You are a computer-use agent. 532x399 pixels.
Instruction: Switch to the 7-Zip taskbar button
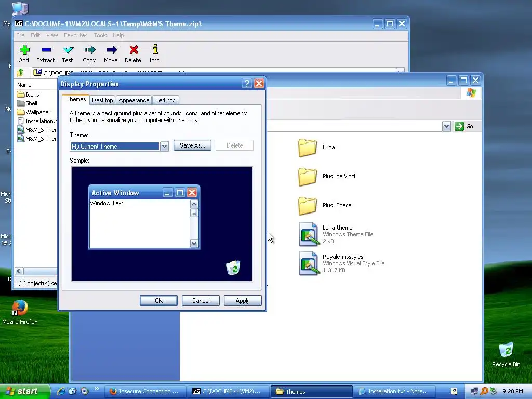pyautogui.click(x=228, y=391)
